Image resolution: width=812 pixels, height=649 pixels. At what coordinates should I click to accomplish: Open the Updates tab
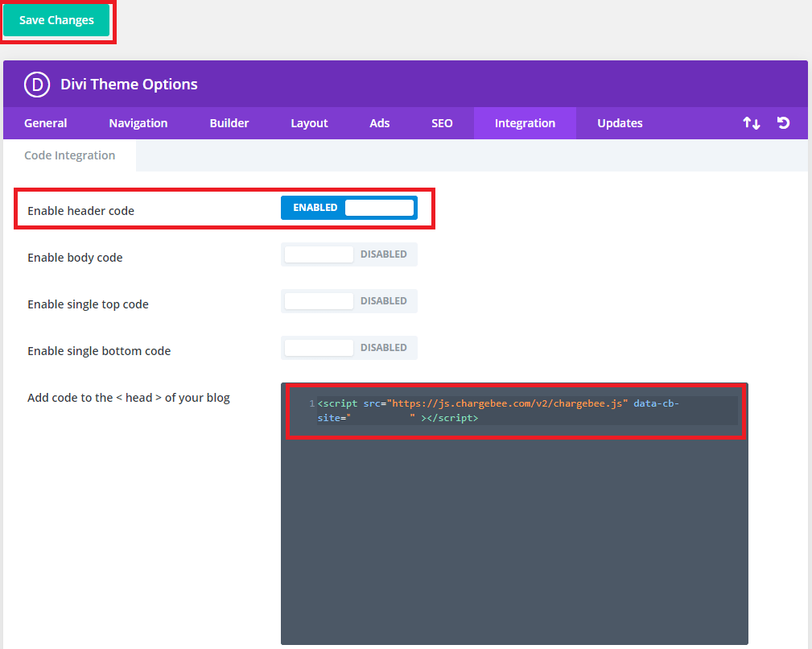620,123
